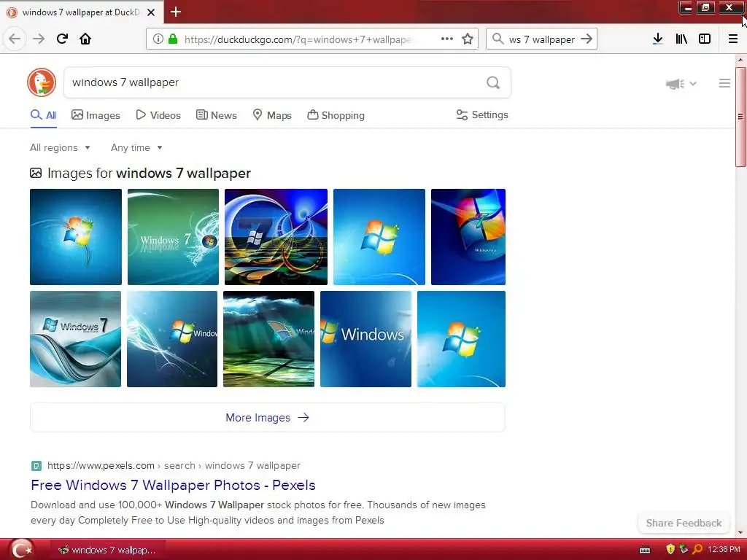
Task: Switch to the Videos tab
Action: [158, 115]
